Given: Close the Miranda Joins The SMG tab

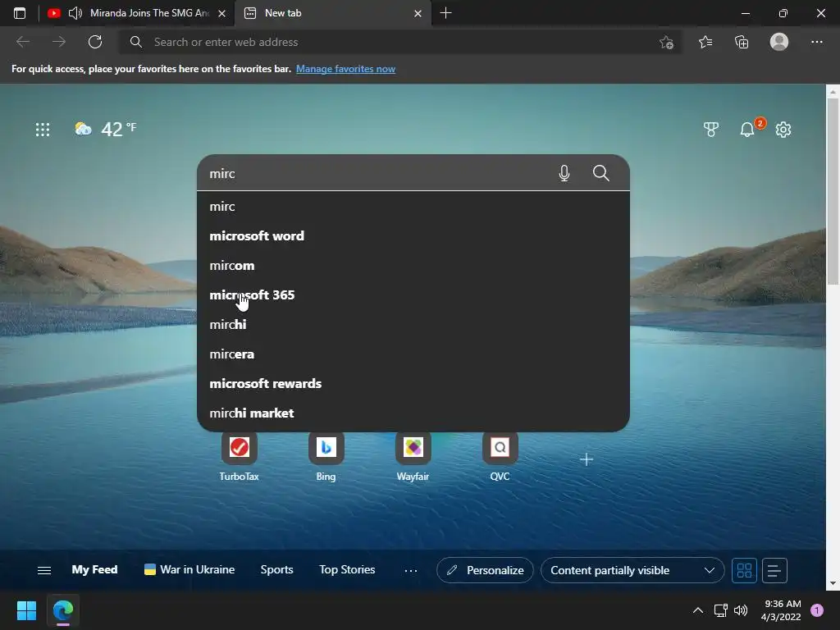Looking at the screenshot, I should [221, 13].
